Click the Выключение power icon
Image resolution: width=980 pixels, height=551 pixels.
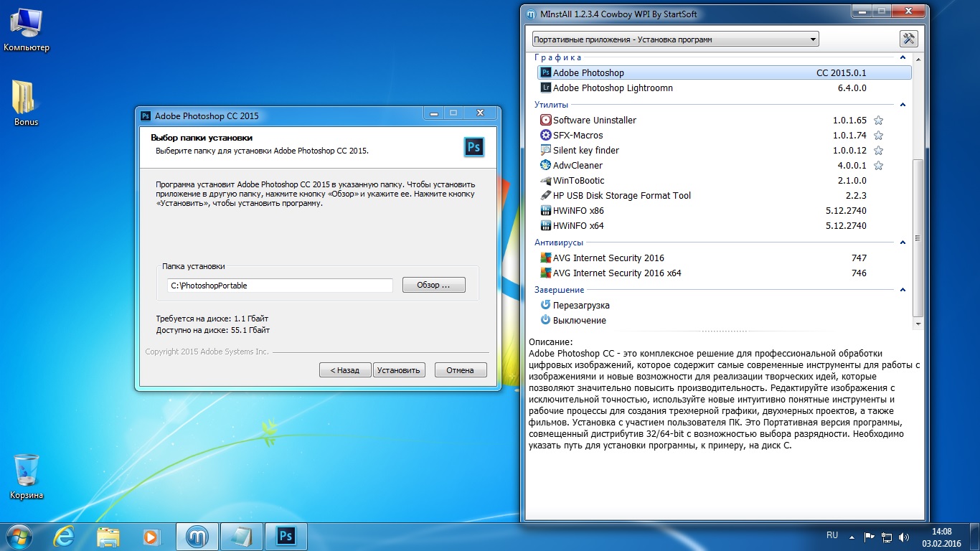click(x=546, y=320)
